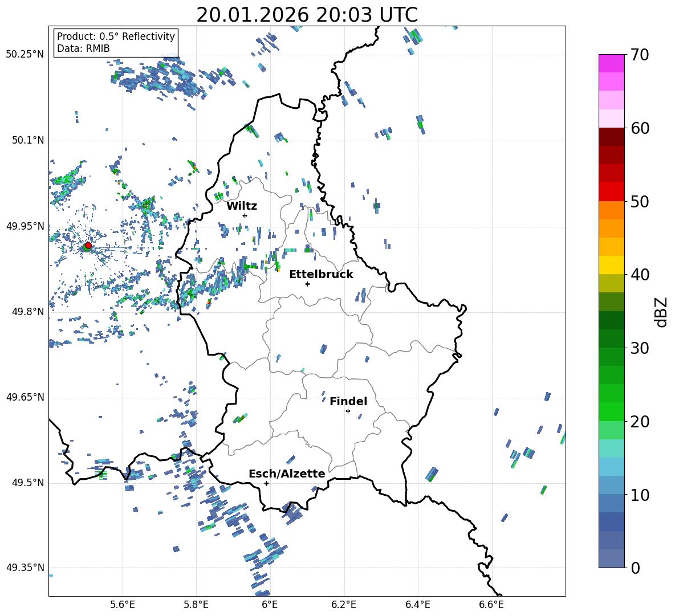This screenshot has height=616, width=675.
Task: Click the 49.95°N latitude label
Action: tap(25, 226)
